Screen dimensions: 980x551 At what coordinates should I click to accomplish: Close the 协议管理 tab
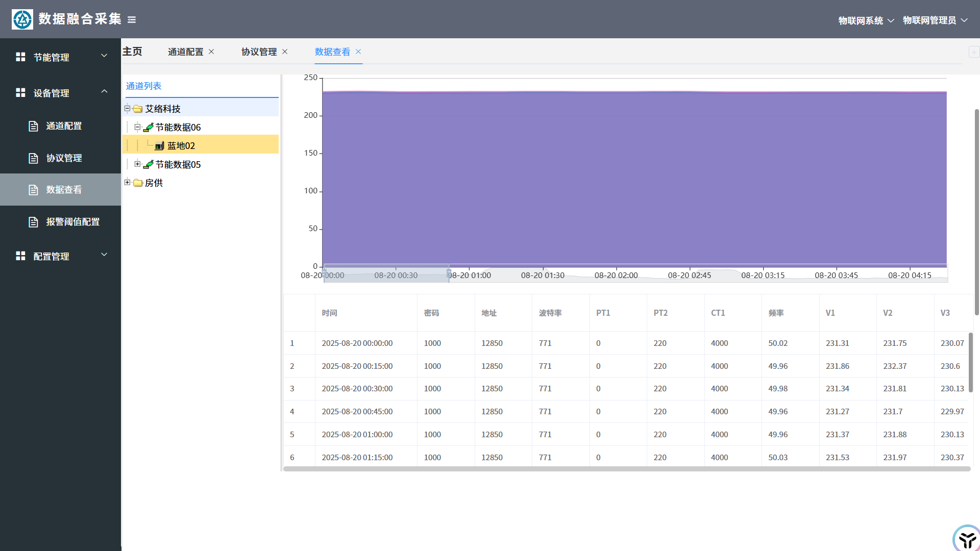285,52
